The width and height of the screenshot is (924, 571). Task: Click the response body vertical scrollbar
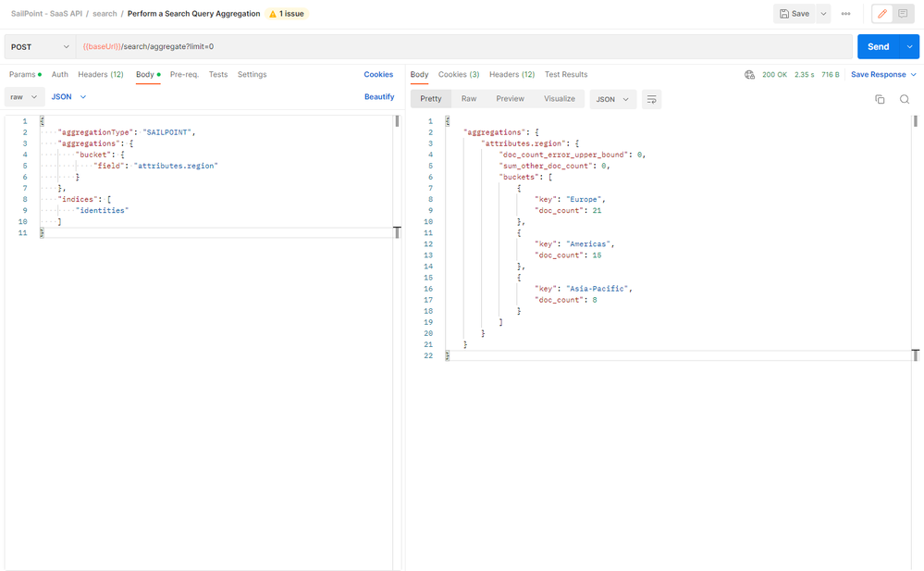point(916,121)
